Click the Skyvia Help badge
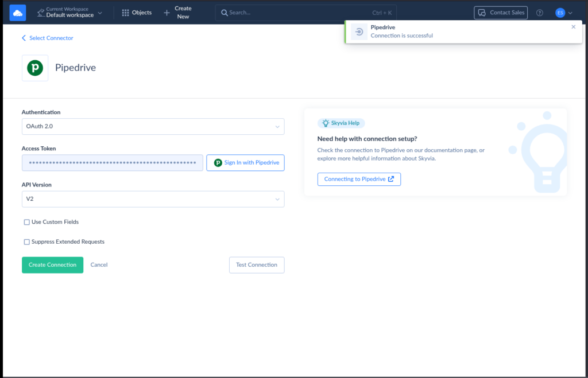 pyautogui.click(x=341, y=123)
